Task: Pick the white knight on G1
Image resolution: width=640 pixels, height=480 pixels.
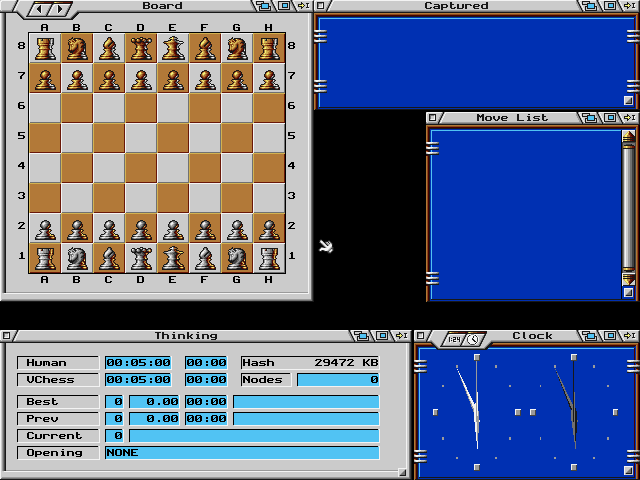Action: [x=237, y=258]
